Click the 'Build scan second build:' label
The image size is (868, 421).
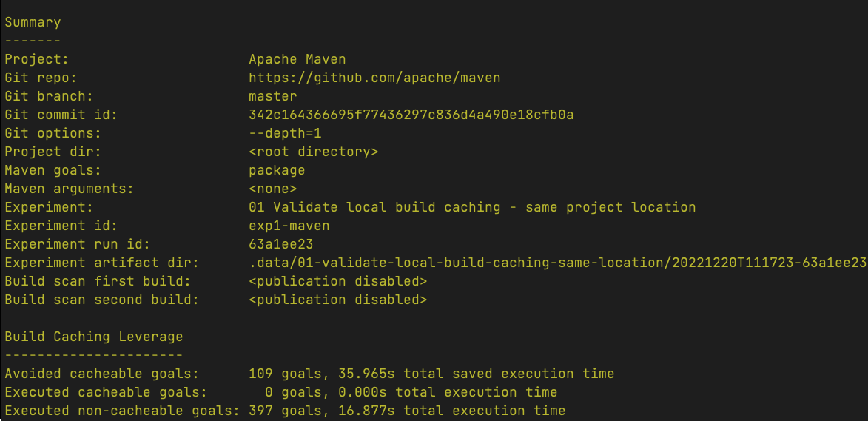pyautogui.click(x=101, y=300)
